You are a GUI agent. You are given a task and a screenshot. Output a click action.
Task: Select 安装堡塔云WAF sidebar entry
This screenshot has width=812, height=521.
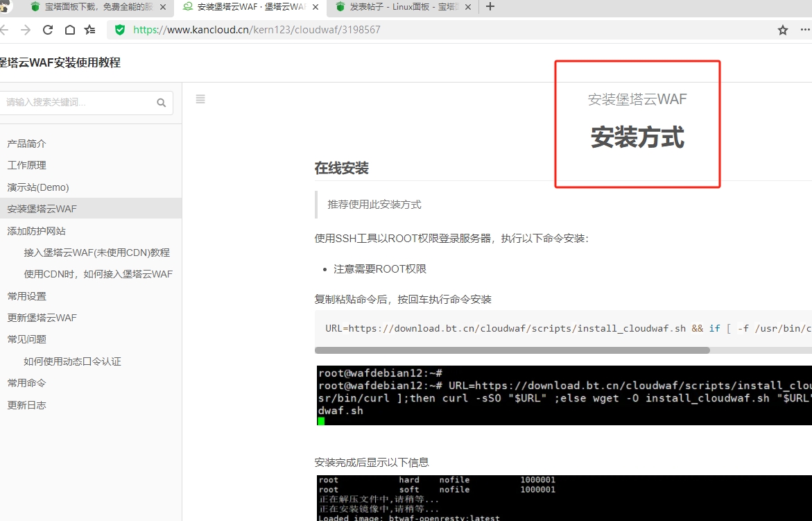(x=91, y=209)
